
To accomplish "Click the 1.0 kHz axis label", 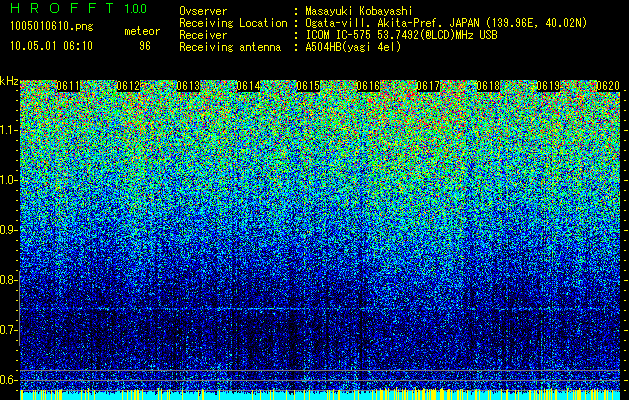I will 9,180.
